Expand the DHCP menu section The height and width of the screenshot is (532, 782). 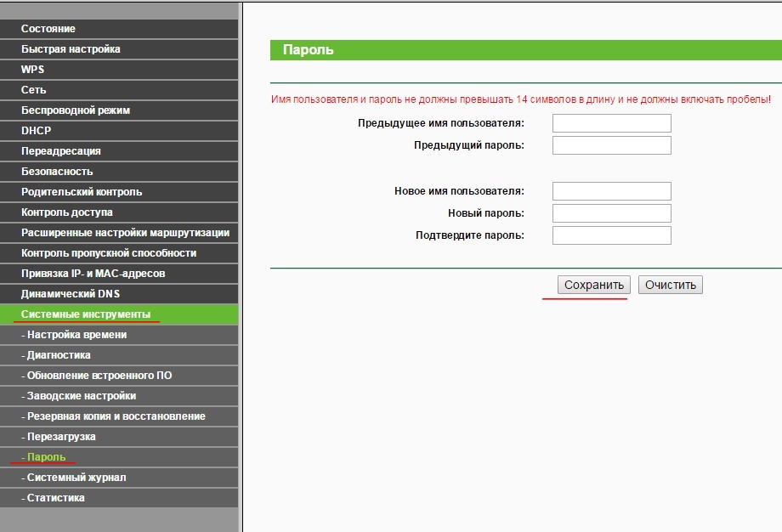coord(119,131)
